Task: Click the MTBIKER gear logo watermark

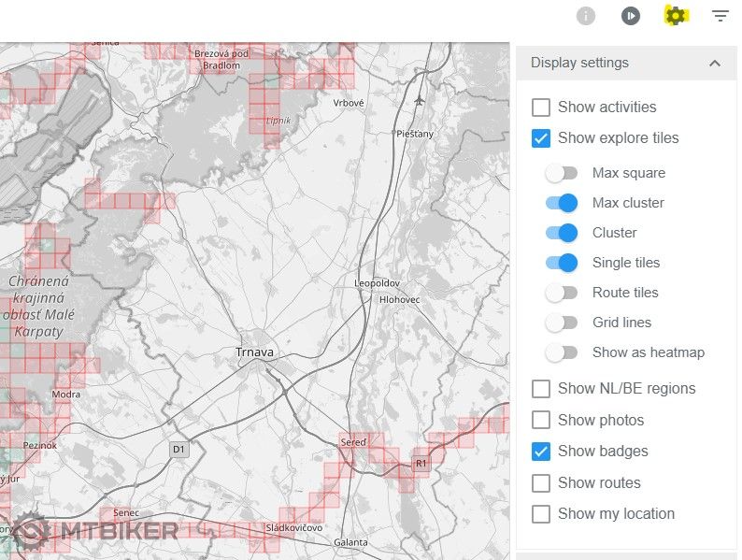Action: pyautogui.click(x=30, y=532)
